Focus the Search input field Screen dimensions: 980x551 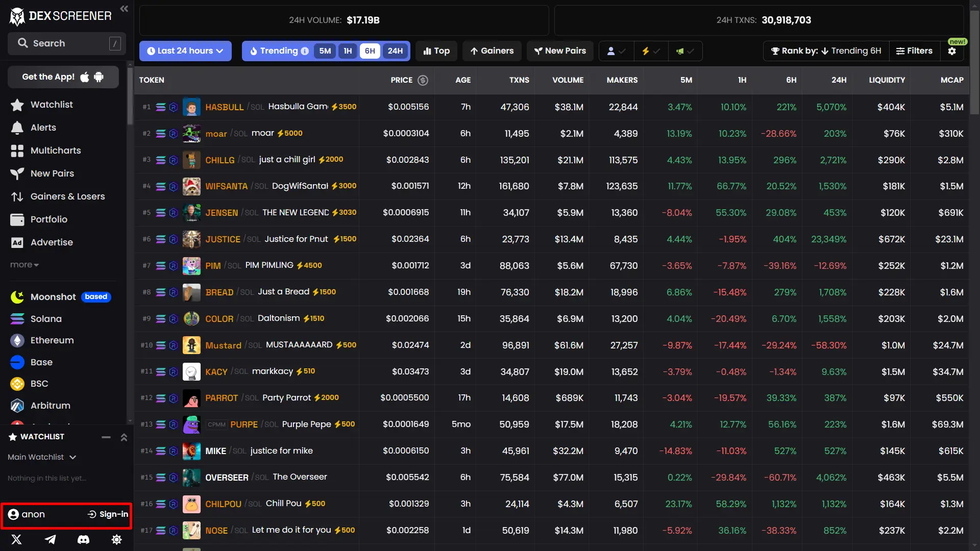click(67, 43)
